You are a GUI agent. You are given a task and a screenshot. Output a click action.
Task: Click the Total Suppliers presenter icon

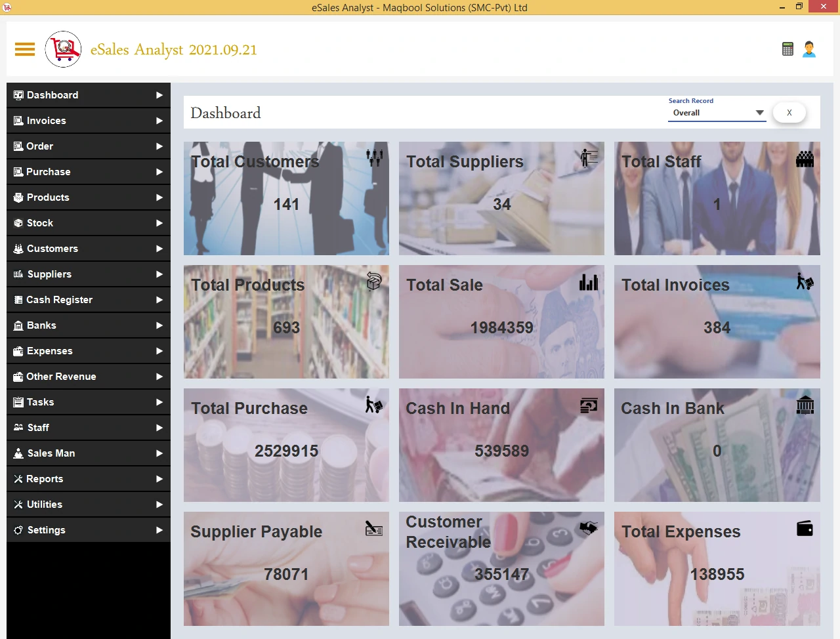(589, 157)
